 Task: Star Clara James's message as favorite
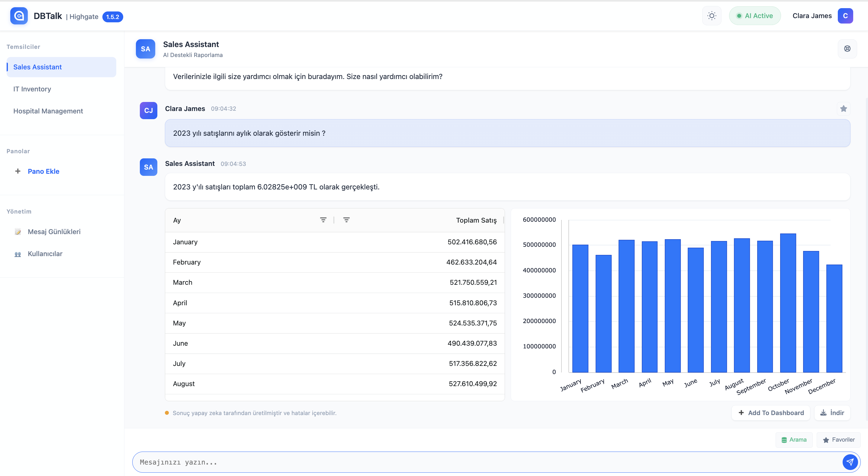coord(843,109)
